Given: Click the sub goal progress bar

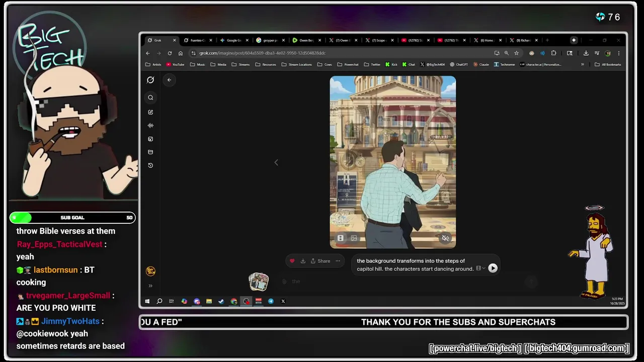Looking at the screenshot, I should click(72, 218).
